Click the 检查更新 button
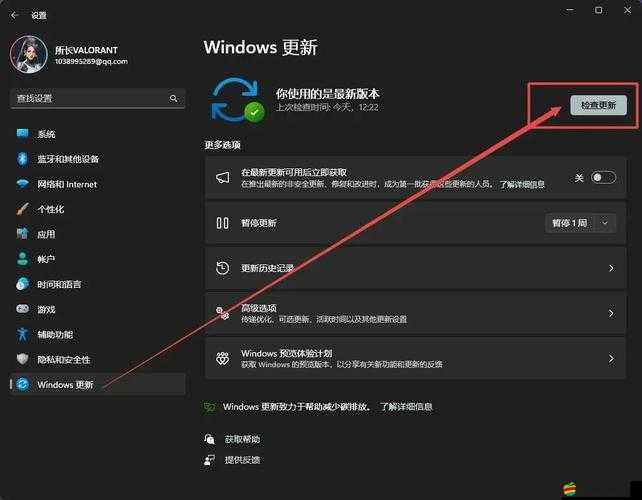Screen dimensions: 642x500 pos(598,106)
